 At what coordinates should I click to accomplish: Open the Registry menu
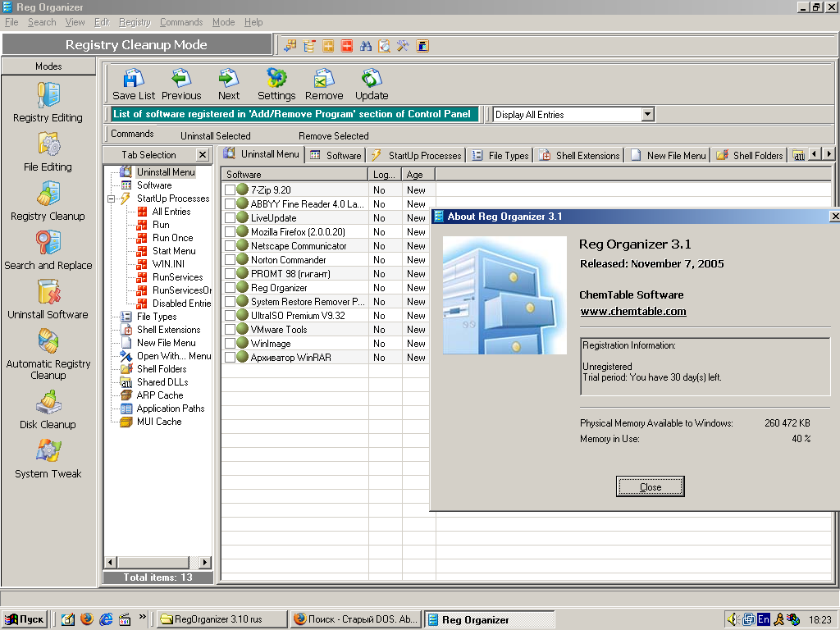tap(135, 22)
